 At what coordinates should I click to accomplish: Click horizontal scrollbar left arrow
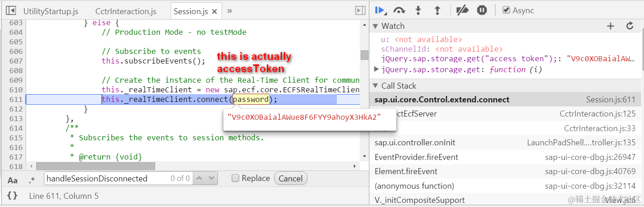pyautogui.click(x=31, y=166)
